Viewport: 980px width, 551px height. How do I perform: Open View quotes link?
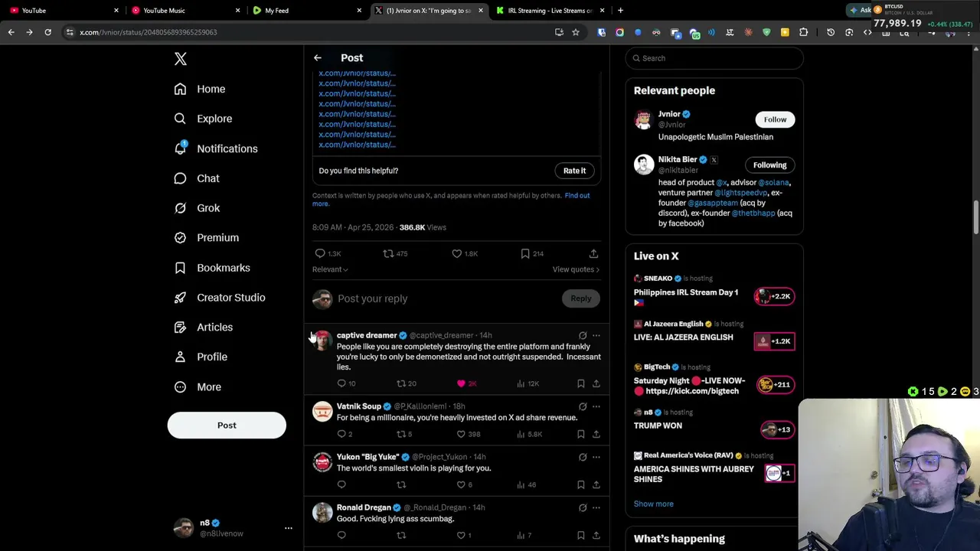(x=576, y=269)
